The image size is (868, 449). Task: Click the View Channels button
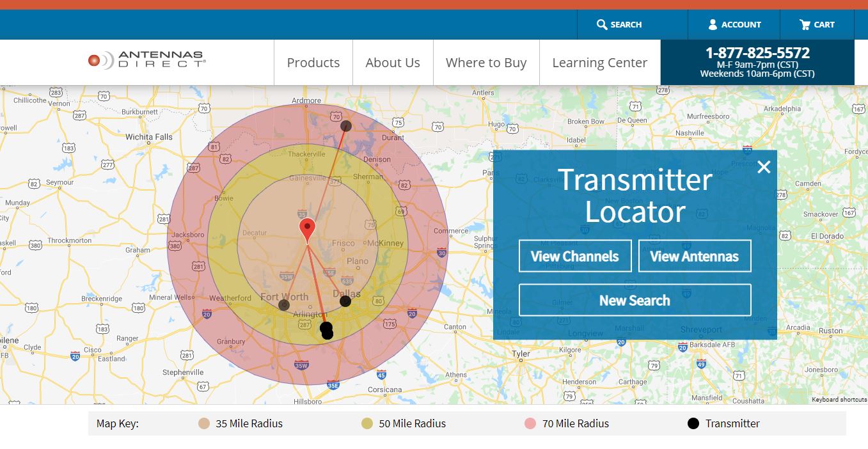coord(575,256)
